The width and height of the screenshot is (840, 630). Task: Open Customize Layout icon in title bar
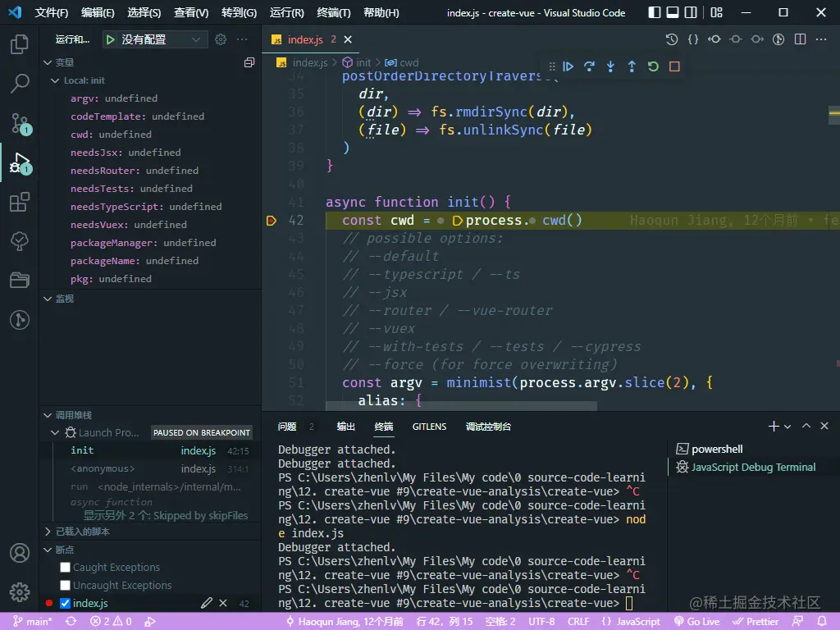coord(716,12)
